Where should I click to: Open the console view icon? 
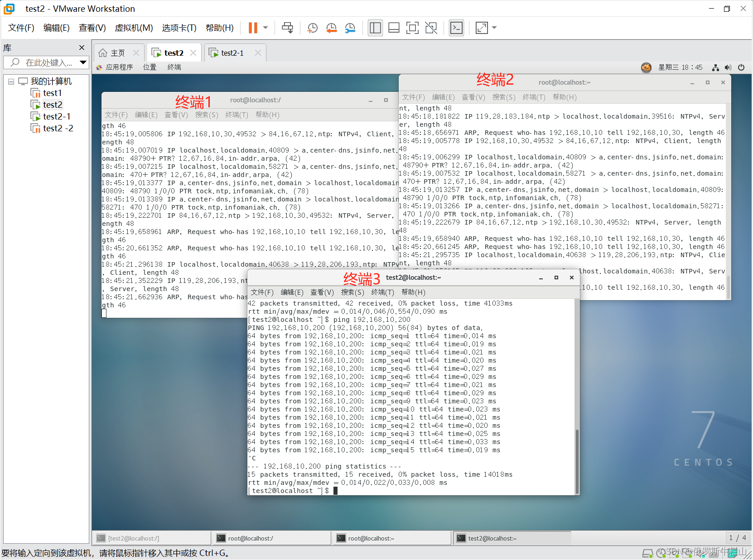456,28
